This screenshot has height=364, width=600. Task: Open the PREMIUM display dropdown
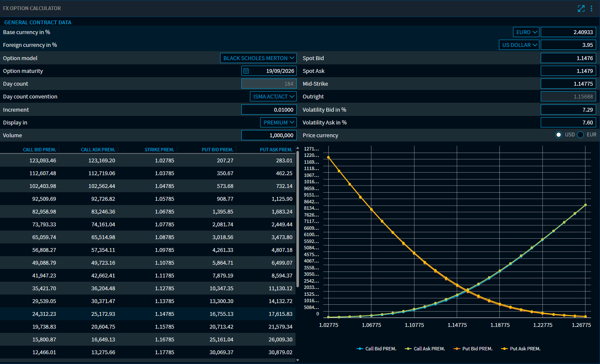(278, 122)
